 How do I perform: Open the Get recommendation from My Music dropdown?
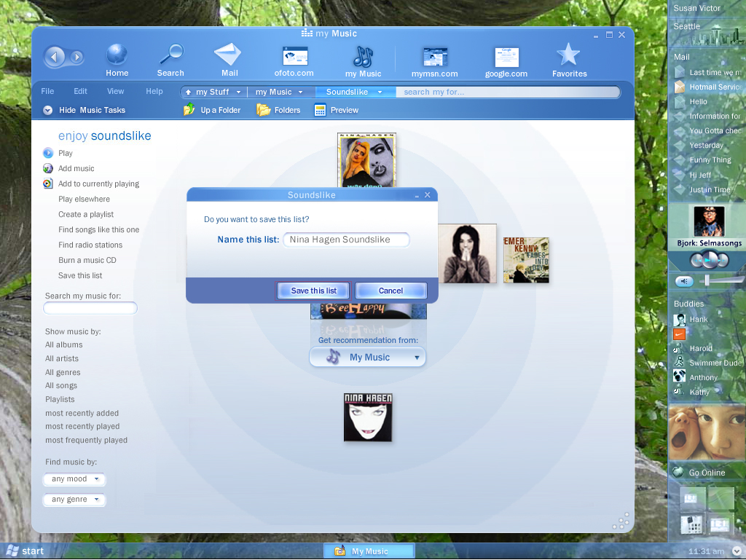[x=367, y=357]
